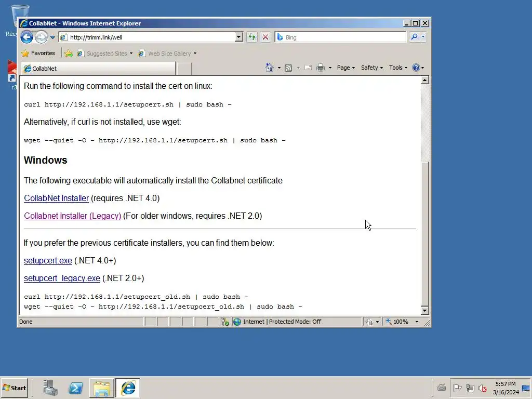Click the vertical scrollbar thumb
This screenshot has height=399, width=532.
pyautogui.click(x=425, y=233)
